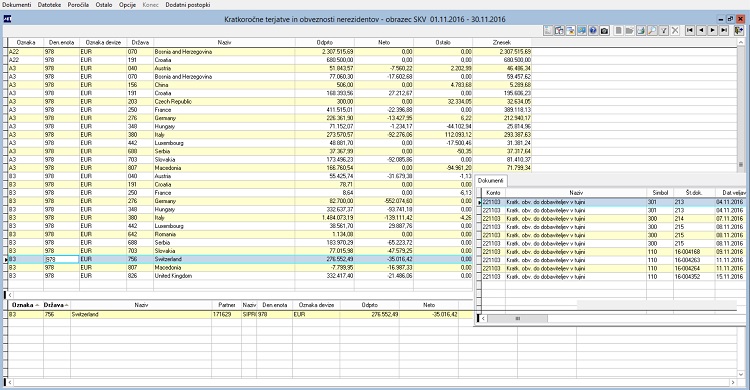Click the camera snapshot toolbar icon
This screenshot has height=390, width=750.
point(605,31)
